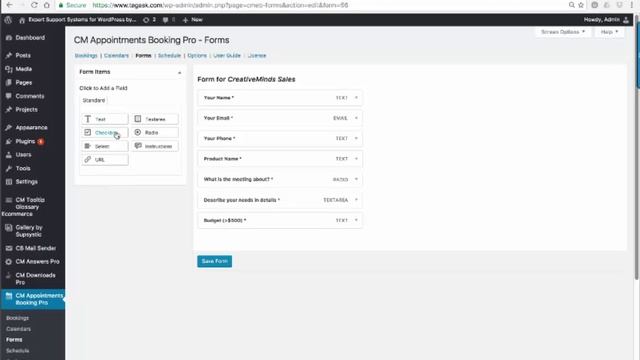640x360 pixels.
Task: Open the Schedule tab link
Action: (169, 56)
